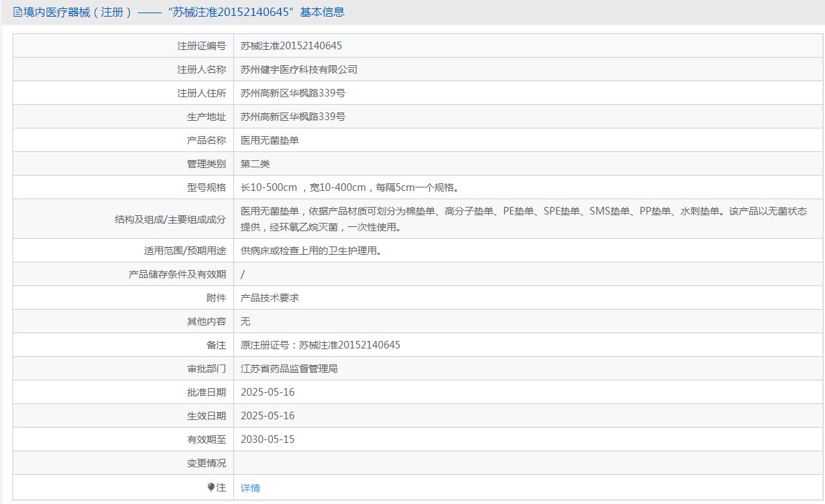Click the lightbulb icon beside 注 label

click(210, 487)
